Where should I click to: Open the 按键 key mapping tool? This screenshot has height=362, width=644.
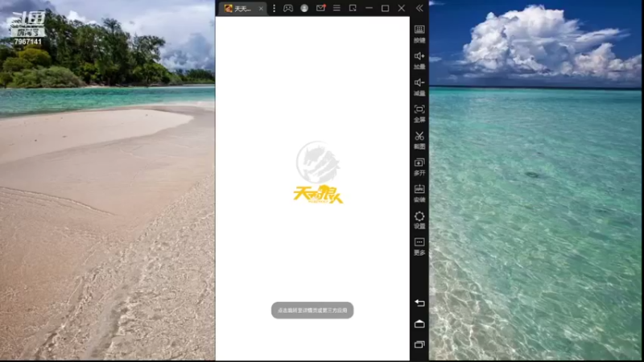[x=419, y=34]
